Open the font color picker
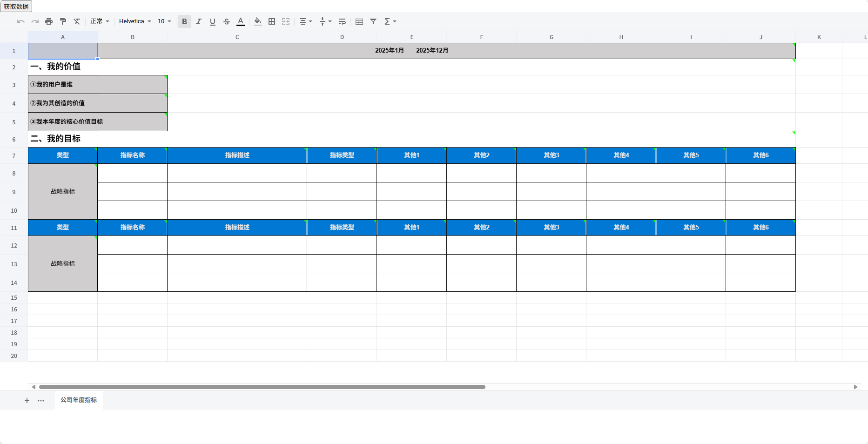 [x=241, y=21]
